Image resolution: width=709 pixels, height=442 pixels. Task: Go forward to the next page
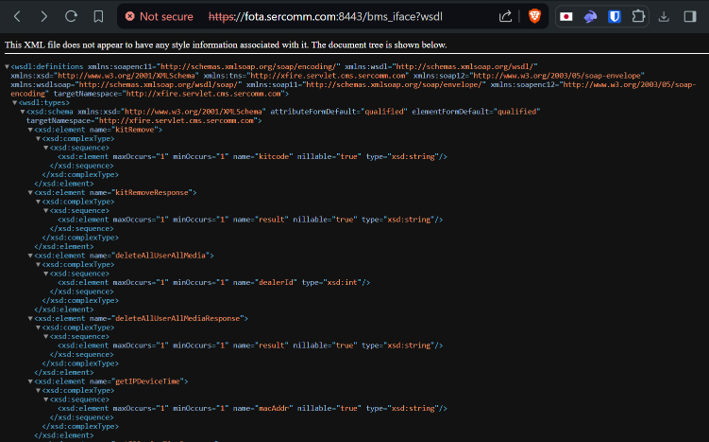(x=44, y=17)
